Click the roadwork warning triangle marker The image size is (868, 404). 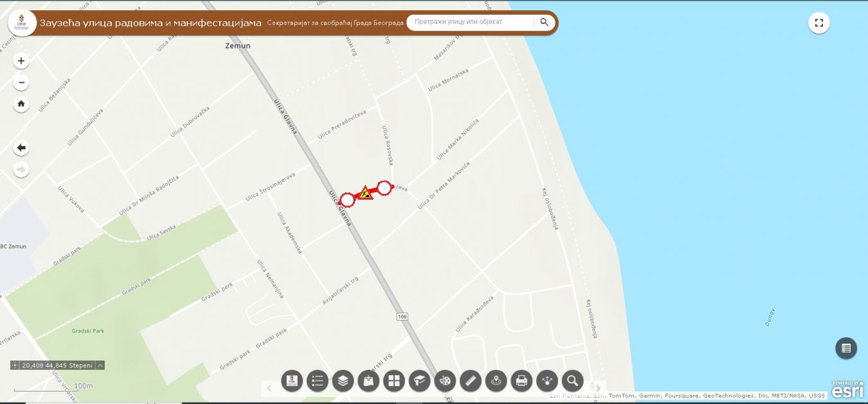(x=365, y=193)
